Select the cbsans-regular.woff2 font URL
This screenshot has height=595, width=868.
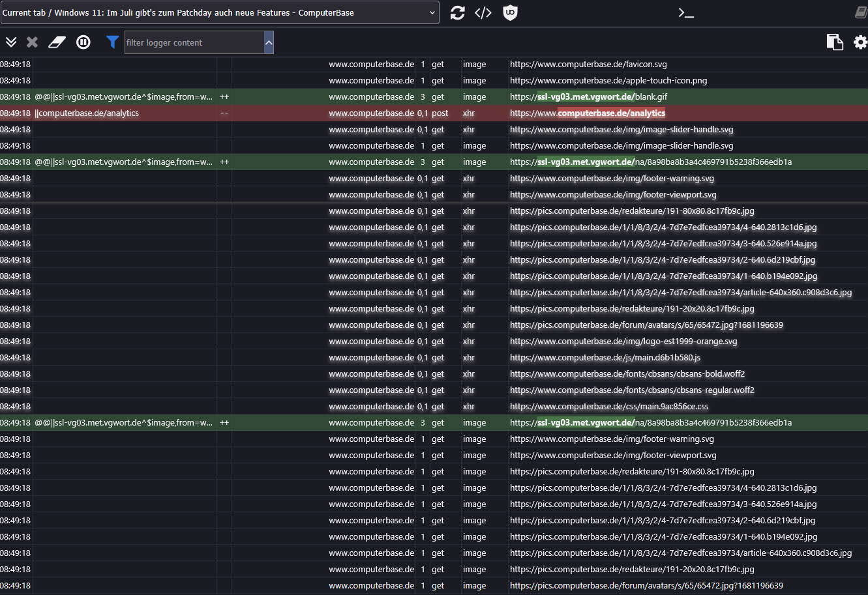point(632,390)
